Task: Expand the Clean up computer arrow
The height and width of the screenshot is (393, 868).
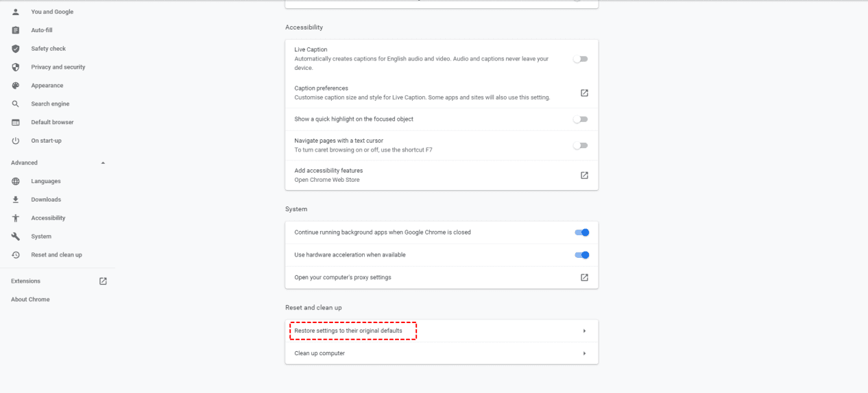Action: pyautogui.click(x=584, y=353)
